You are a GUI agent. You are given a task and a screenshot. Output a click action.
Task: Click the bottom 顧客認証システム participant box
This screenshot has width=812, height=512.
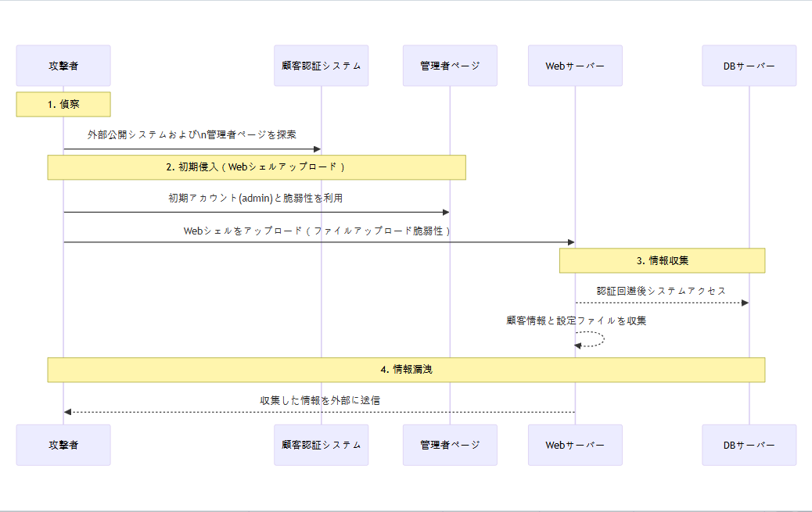pyautogui.click(x=321, y=446)
